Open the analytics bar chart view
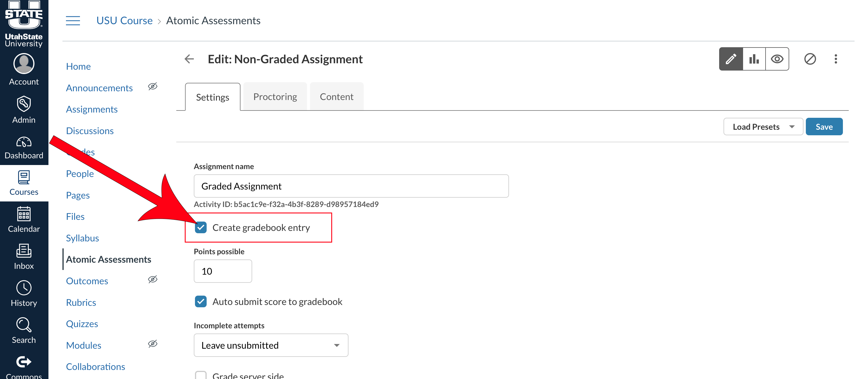 (x=754, y=59)
